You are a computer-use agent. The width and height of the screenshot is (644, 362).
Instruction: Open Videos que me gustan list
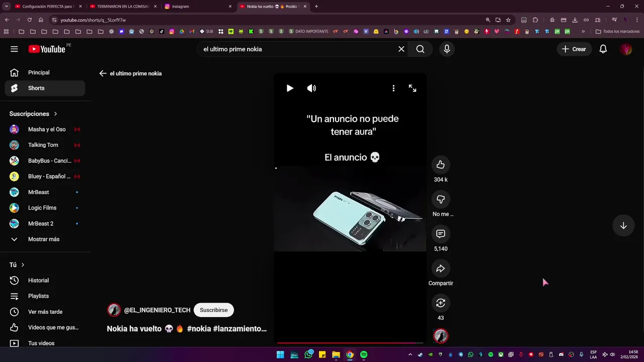(x=45, y=327)
